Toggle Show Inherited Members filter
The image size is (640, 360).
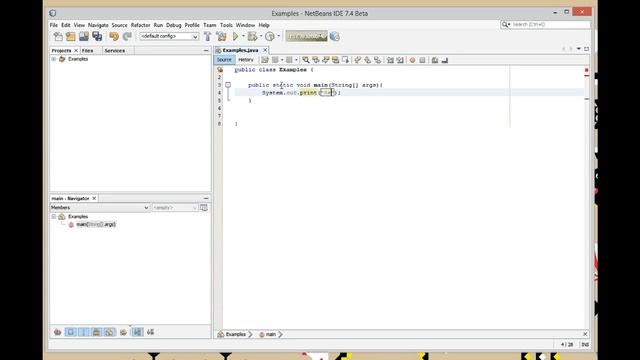point(58,332)
